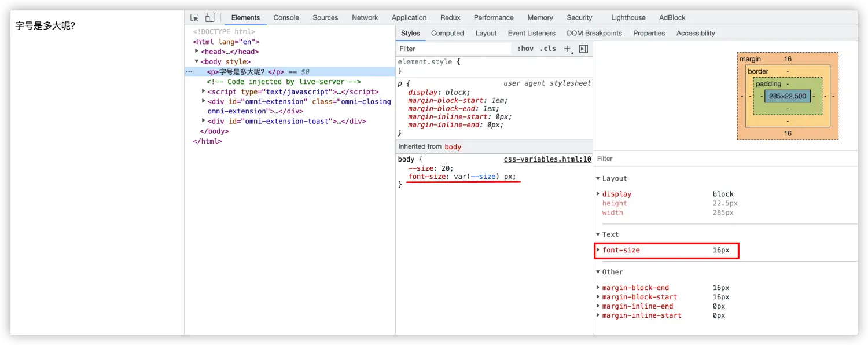The image size is (868, 345).
Task: Open the Redux tab
Action: point(450,17)
